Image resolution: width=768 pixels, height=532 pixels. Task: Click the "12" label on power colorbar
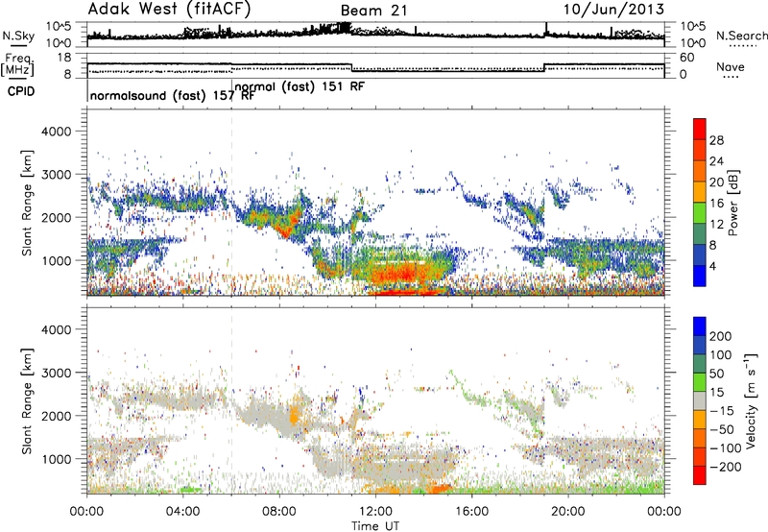pyautogui.click(x=716, y=225)
